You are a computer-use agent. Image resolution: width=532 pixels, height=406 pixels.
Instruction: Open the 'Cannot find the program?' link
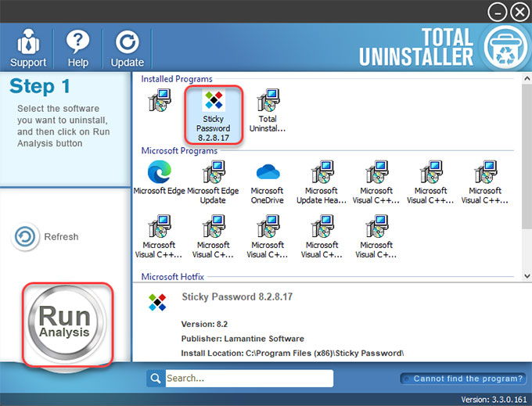(463, 379)
